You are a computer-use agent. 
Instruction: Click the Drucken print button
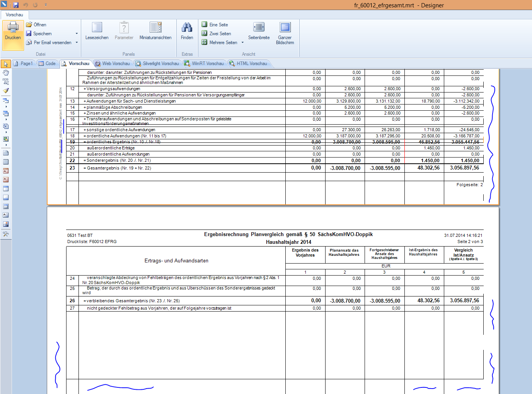point(13,35)
